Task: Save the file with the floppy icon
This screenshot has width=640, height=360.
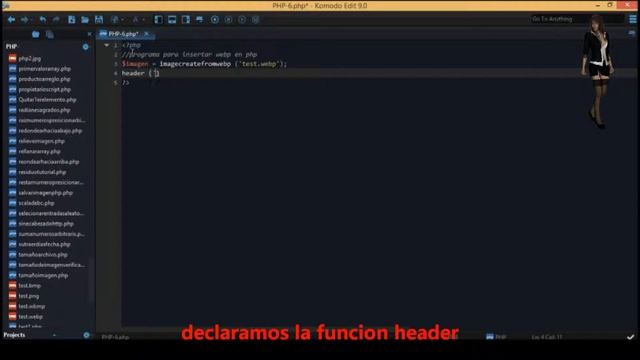Action: pyautogui.click(x=99, y=19)
